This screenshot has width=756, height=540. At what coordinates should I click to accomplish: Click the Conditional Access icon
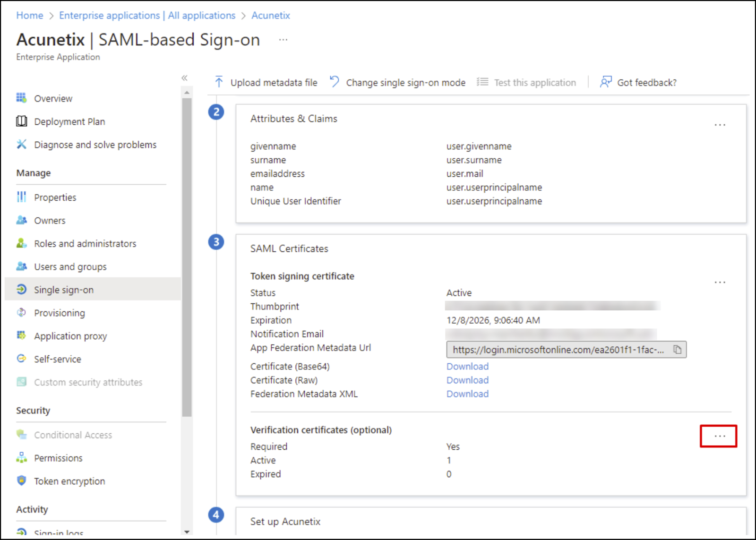point(21,434)
